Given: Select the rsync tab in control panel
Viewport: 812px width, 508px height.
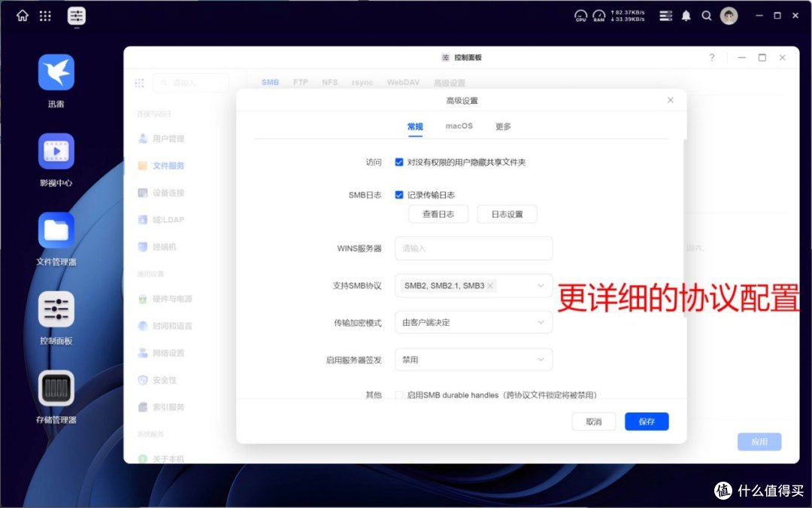Looking at the screenshot, I should 362,83.
